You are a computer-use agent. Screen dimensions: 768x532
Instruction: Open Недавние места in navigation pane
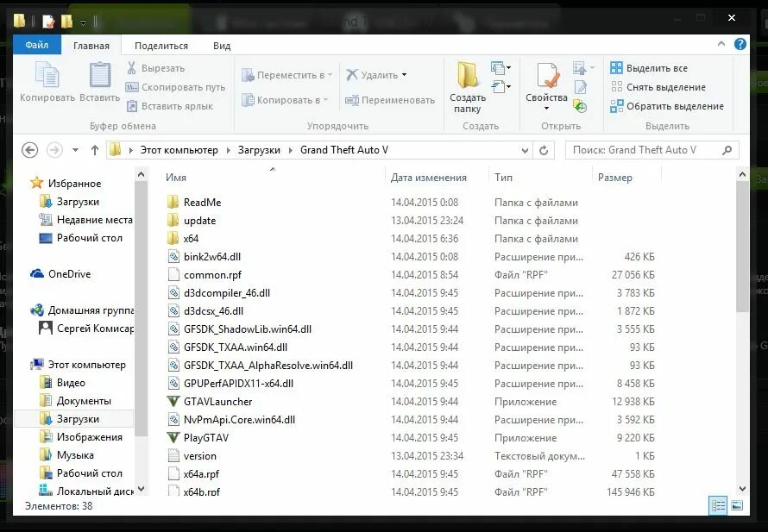tap(95, 220)
